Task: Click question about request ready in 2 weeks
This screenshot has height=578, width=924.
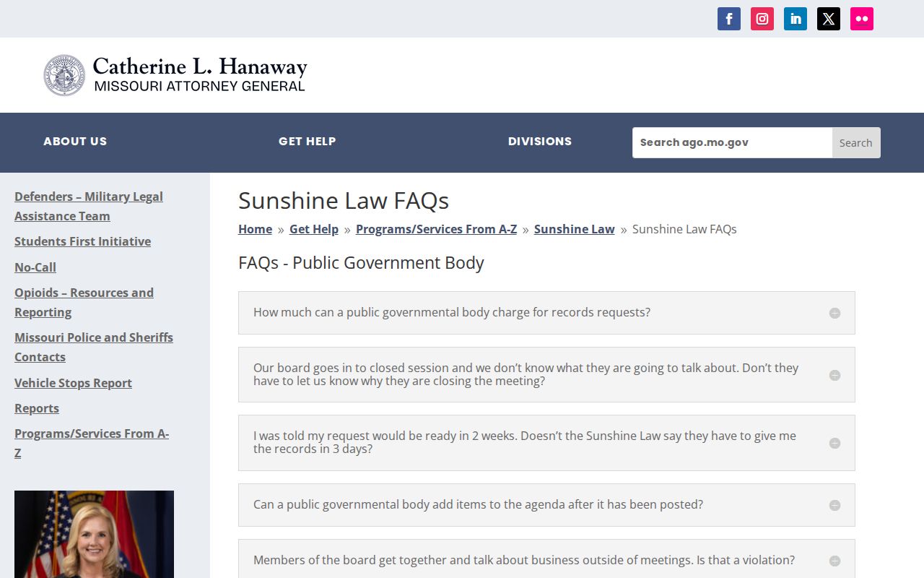Action: (x=525, y=442)
